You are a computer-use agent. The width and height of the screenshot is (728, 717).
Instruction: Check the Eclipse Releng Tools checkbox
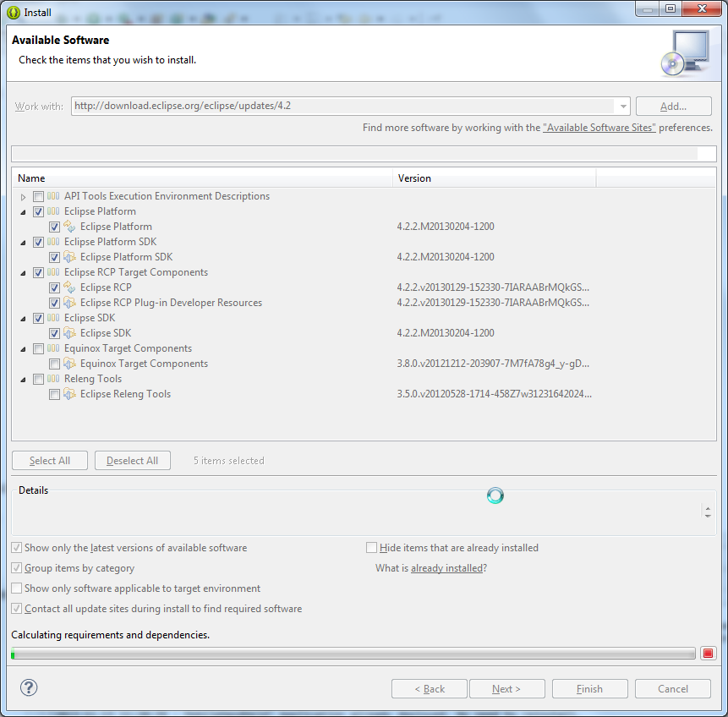click(54, 395)
